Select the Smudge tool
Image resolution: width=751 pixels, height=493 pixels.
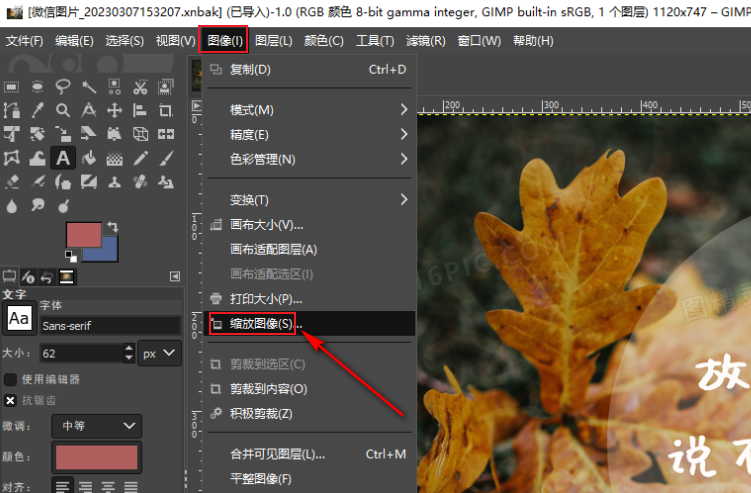(x=37, y=206)
